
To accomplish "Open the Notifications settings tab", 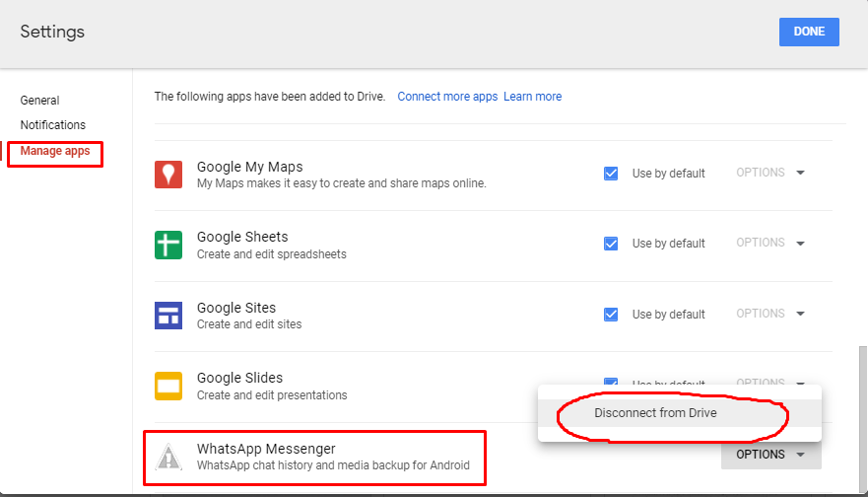I will tap(53, 124).
